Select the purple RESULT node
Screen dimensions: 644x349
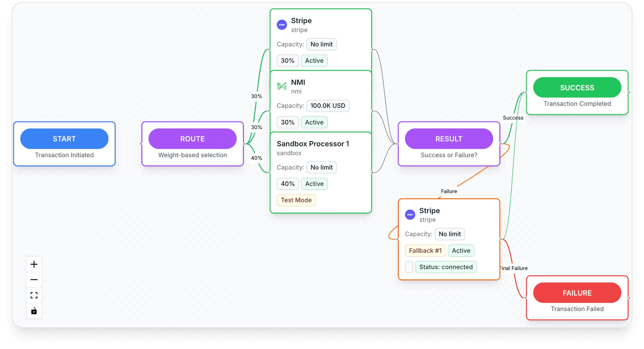point(449,139)
